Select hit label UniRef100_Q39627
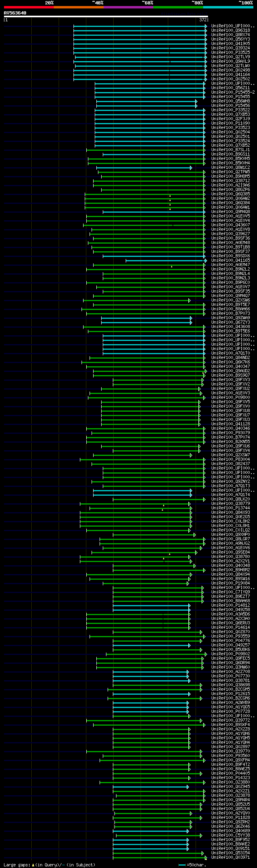257x868 pixels. 230,234
